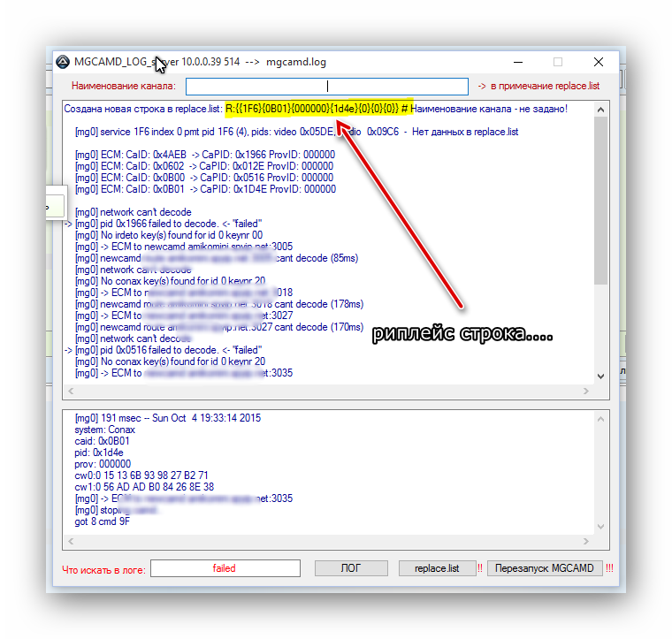Click upper log vertical scrollbar thumb
672x639 pixels.
(x=600, y=201)
